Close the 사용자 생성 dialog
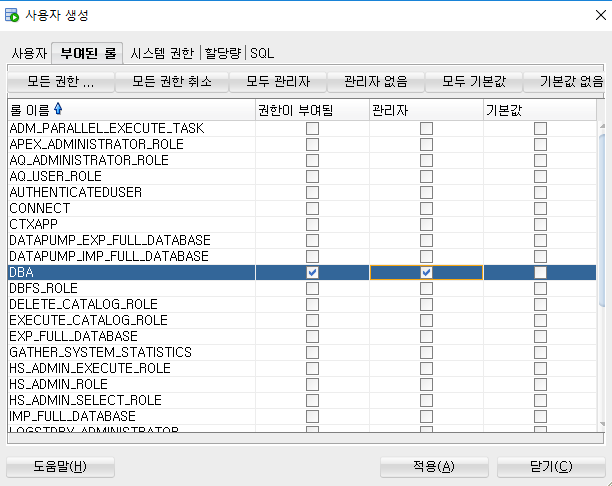 [x=601, y=15]
